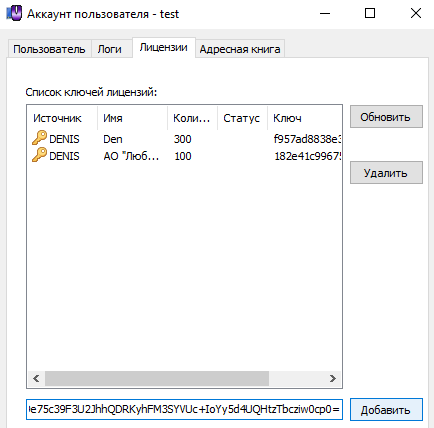Click the key icon of Den license
The image size is (434, 428).
[39, 138]
